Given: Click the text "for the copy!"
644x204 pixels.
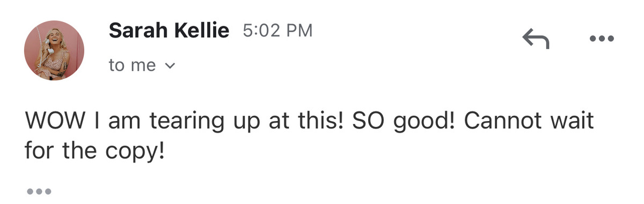Looking at the screenshot, I should [93, 153].
